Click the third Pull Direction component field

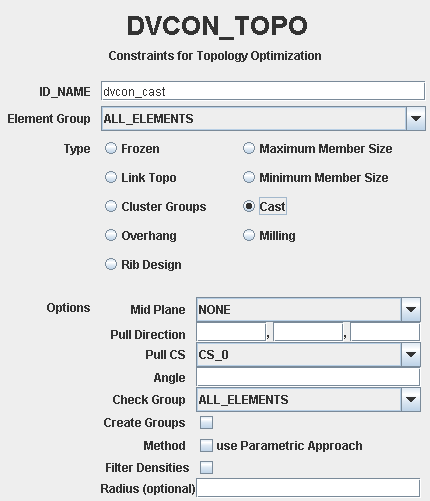385,332
